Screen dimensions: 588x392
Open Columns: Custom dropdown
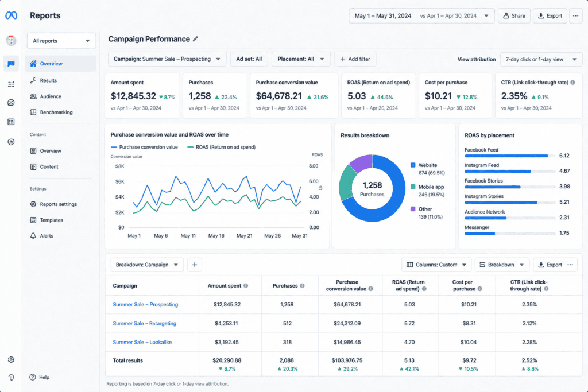click(x=436, y=265)
